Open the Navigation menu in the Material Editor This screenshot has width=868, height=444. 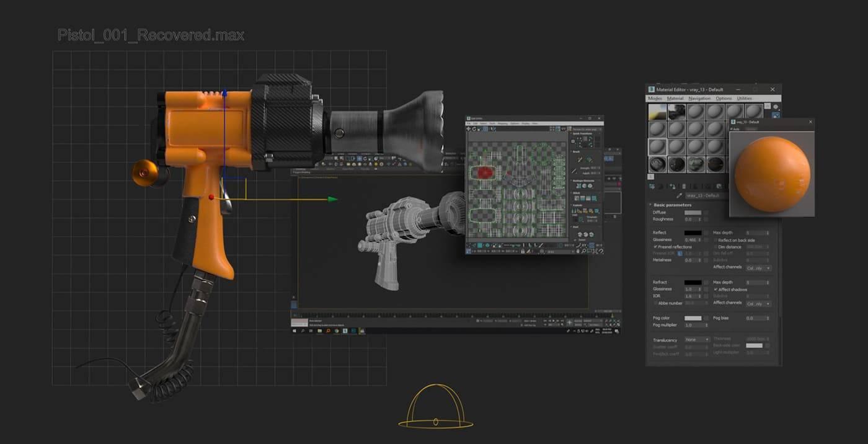click(700, 98)
